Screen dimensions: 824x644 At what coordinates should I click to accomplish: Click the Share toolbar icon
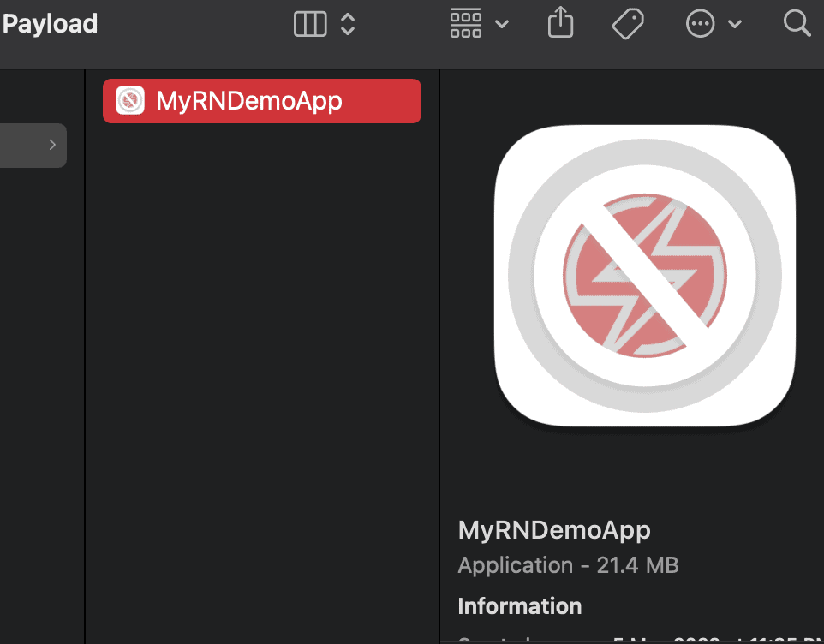point(560,22)
